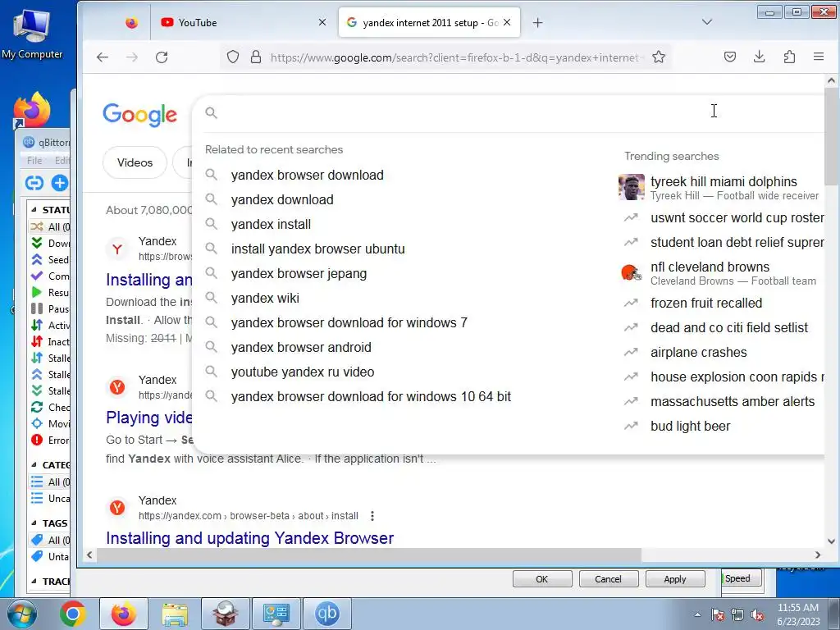Choose suggestion yandex wiki
The image size is (840, 630).
point(265,299)
